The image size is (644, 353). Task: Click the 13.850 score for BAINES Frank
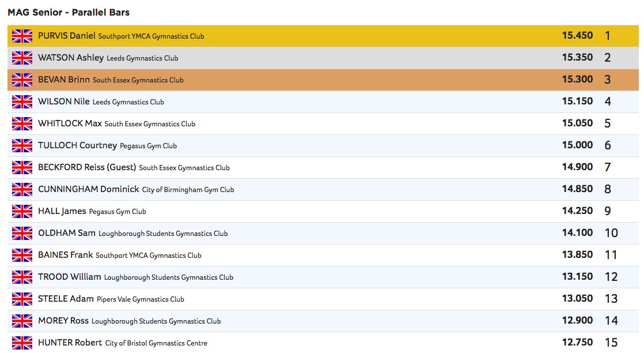(x=577, y=255)
